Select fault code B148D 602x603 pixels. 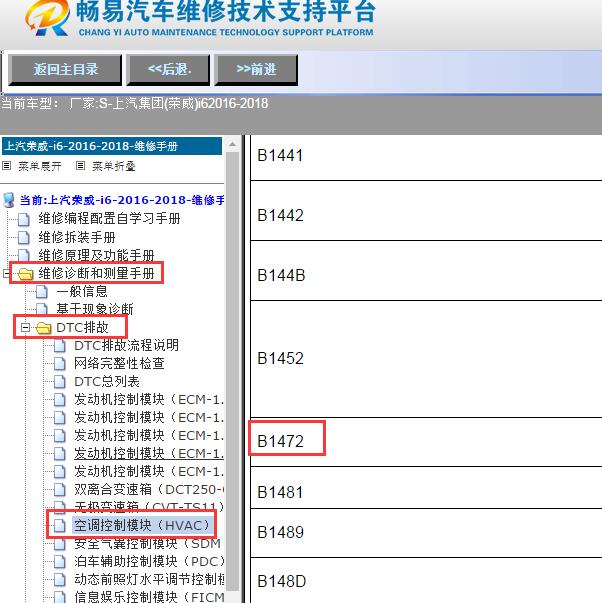coord(281,581)
